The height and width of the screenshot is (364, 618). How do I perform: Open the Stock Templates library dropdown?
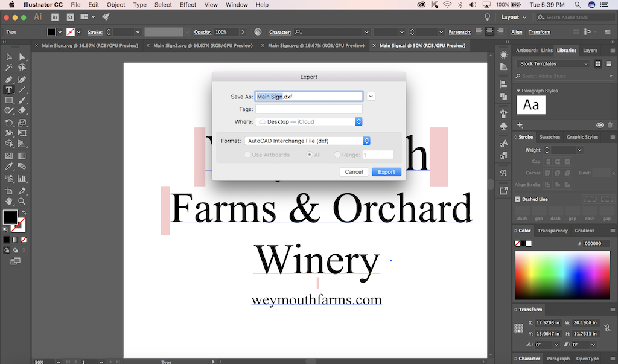pos(553,63)
